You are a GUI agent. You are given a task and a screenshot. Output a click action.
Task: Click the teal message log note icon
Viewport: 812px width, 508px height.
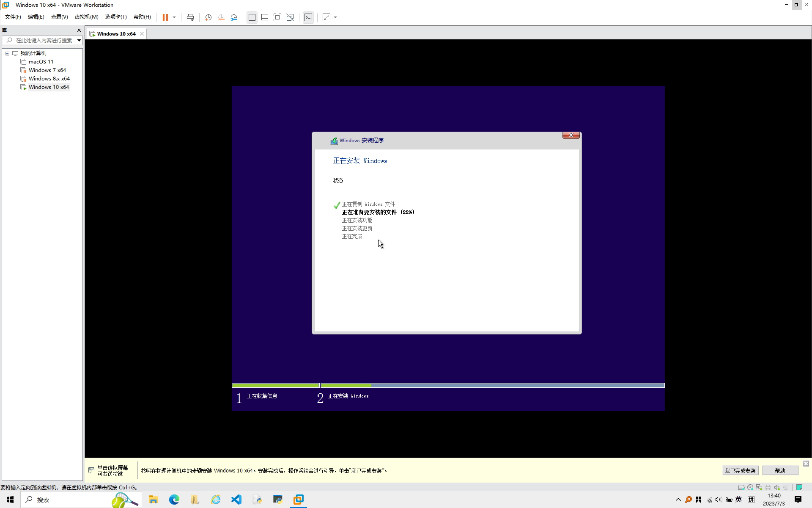click(799, 487)
